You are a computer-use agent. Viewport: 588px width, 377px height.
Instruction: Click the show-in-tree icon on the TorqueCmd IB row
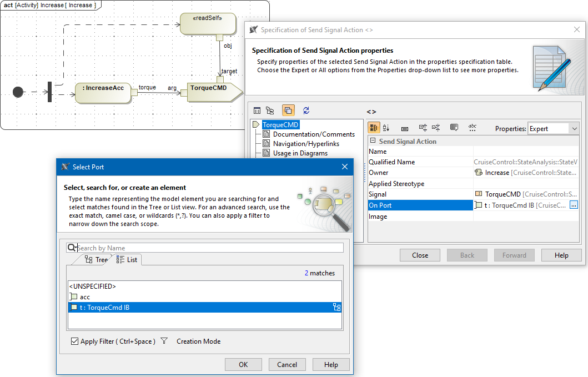pos(336,308)
